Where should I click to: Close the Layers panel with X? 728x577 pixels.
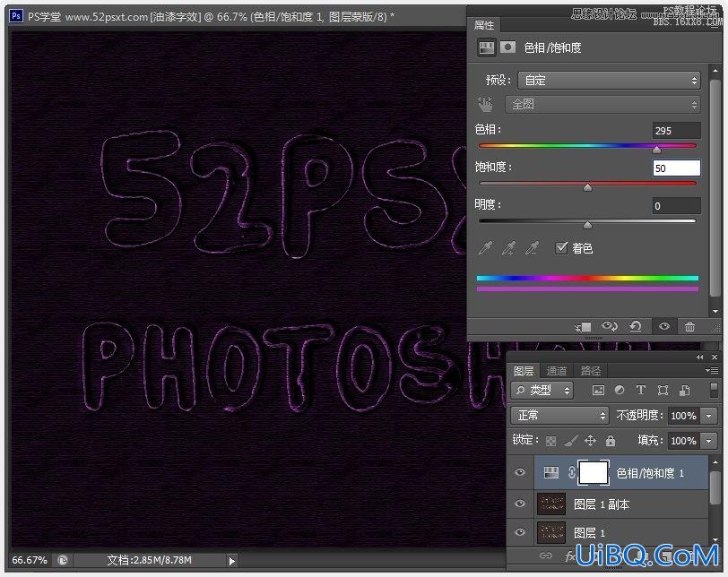[x=714, y=357]
